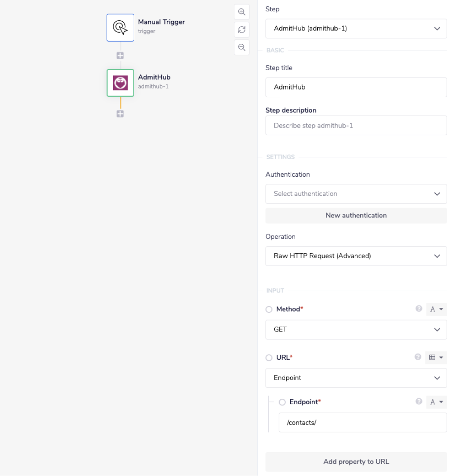This screenshot has width=452, height=476.
Task: Click the refresh workflow view icon
Action: (x=242, y=29)
